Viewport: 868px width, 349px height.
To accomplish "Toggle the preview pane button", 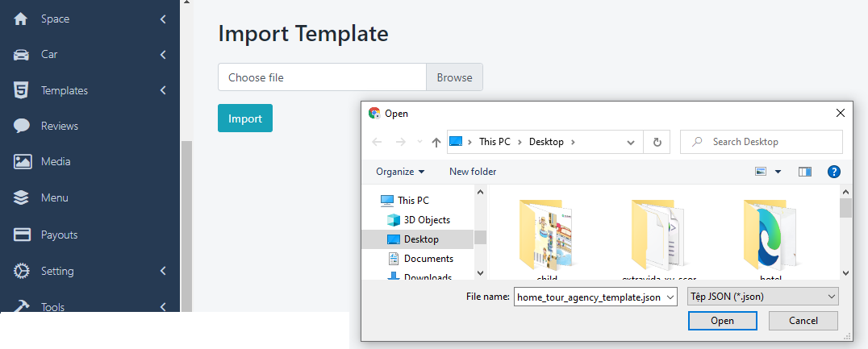I will tap(804, 172).
